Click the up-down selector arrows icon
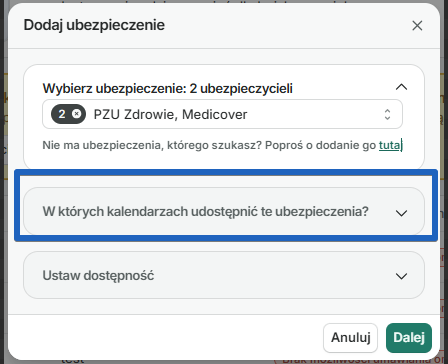448x364 pixels. (x=387, y=114)
